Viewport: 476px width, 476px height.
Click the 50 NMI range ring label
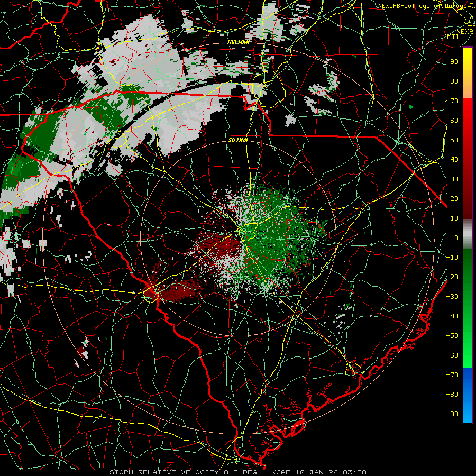[239, 140]
